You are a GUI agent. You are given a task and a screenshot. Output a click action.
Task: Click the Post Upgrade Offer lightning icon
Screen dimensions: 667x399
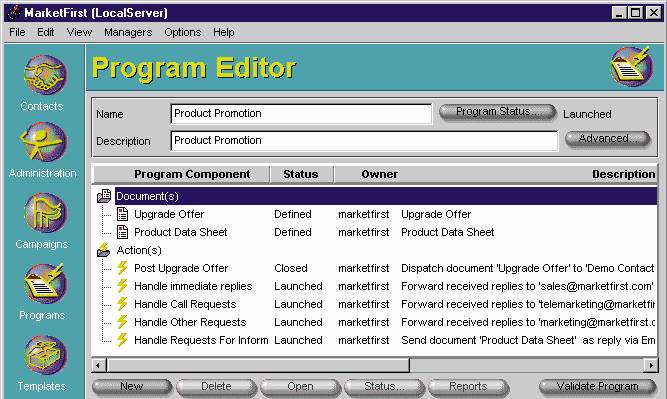click(122, 268)
